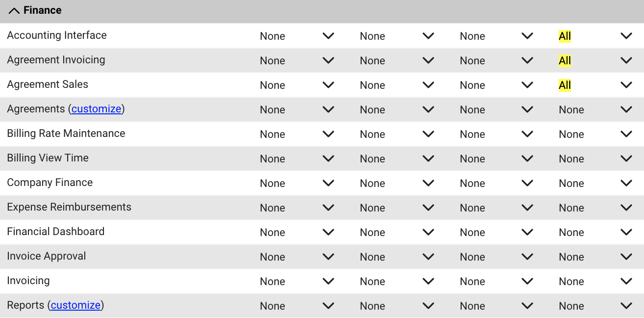Viewport: 644px width, 318px height.
Task: Select the Company Finance row label
Action: click(50, 183)
